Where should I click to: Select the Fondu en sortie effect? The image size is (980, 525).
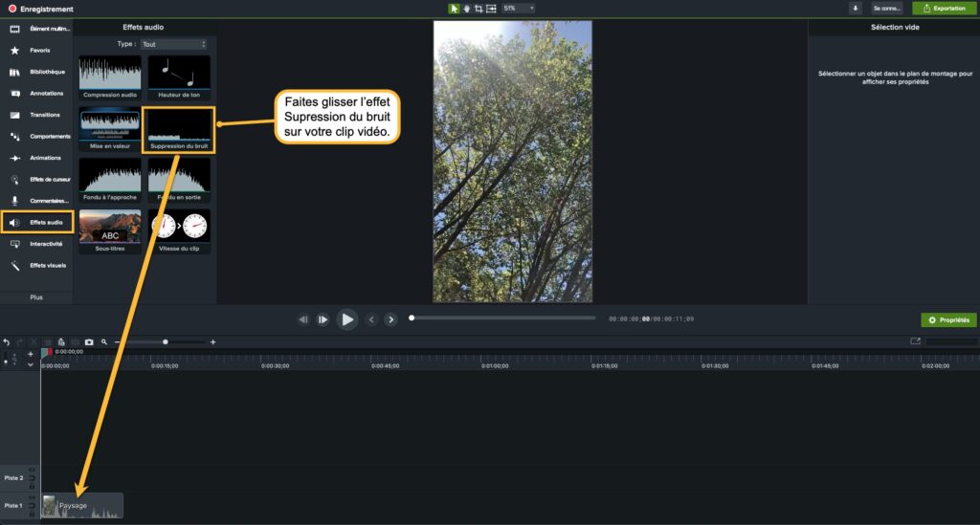click(179, 180)
